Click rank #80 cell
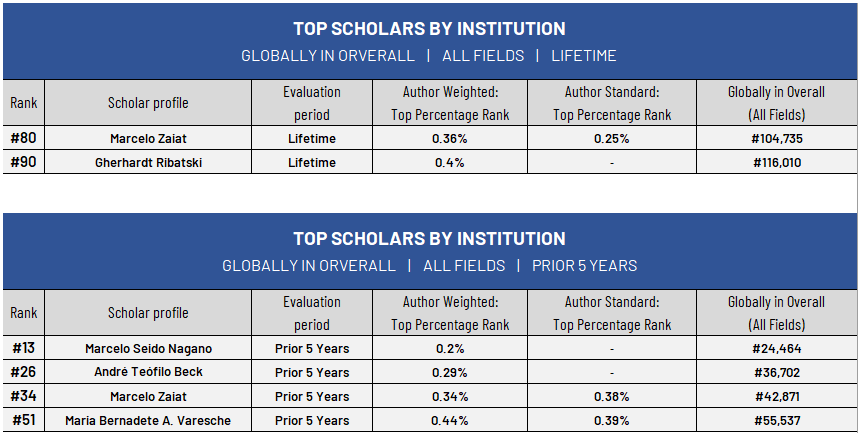The image size is (861, 435). 24,138
